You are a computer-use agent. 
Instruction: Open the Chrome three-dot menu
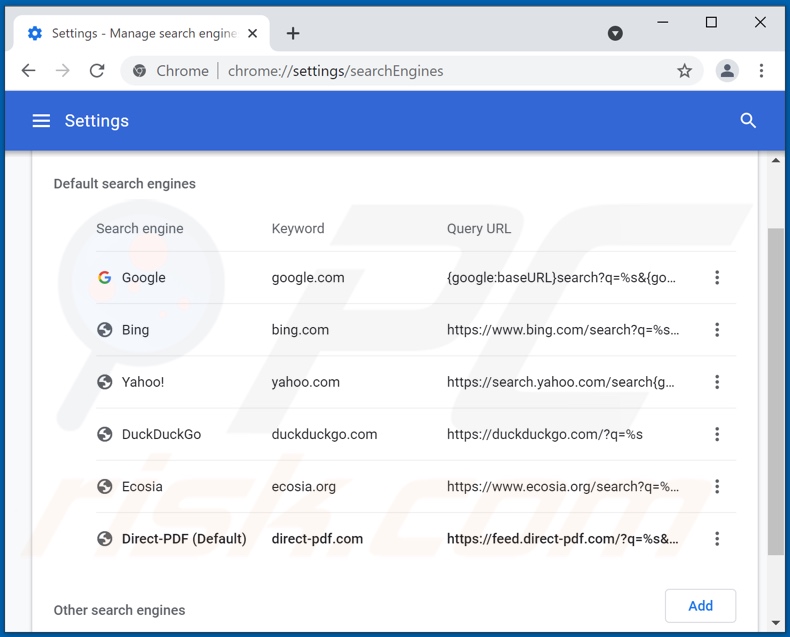click(x=761, y=71)
